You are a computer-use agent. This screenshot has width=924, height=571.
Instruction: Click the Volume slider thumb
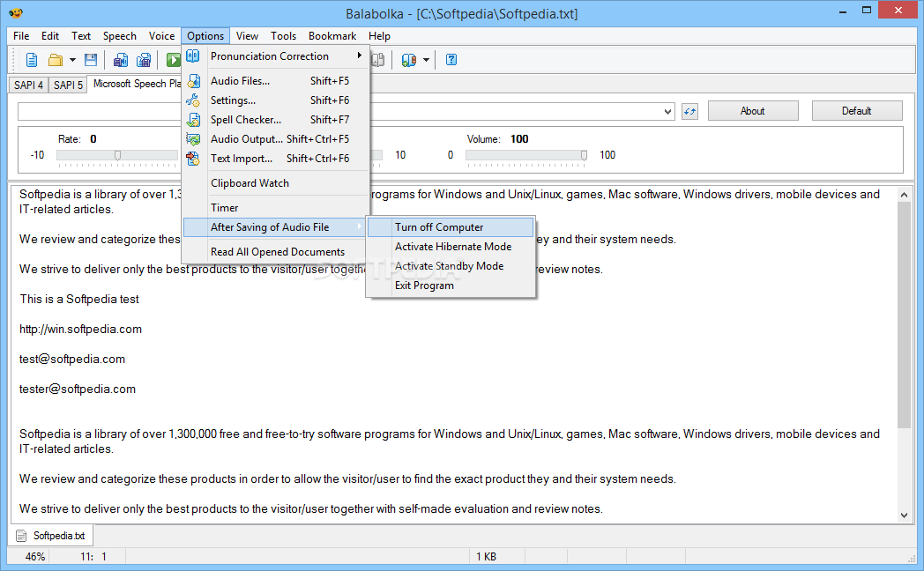point(584,155)
